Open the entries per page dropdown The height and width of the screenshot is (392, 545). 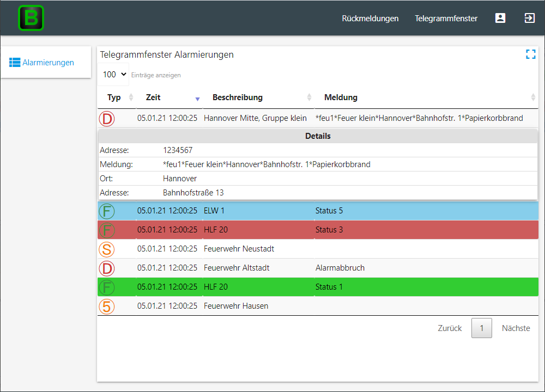[x=114, y=75]
